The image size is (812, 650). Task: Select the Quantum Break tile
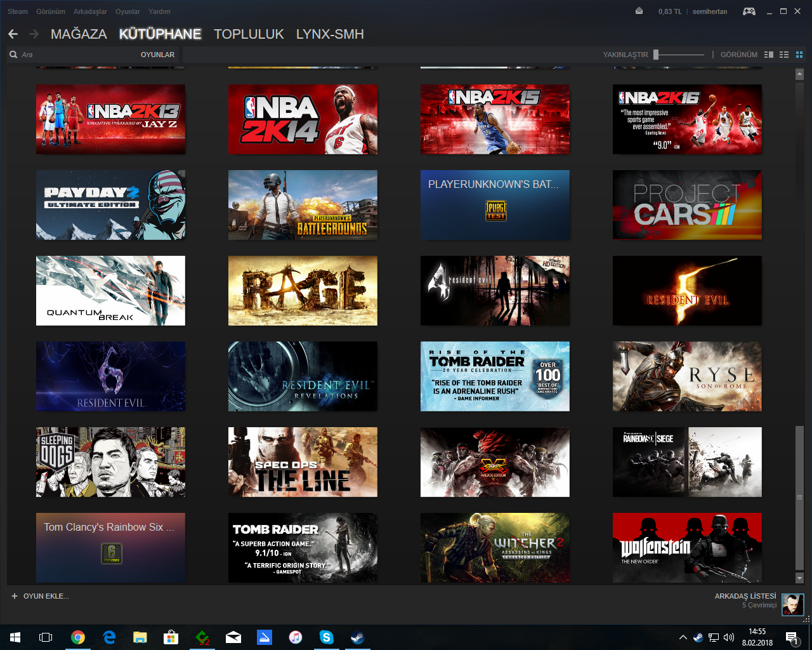[x=110, y=291]
